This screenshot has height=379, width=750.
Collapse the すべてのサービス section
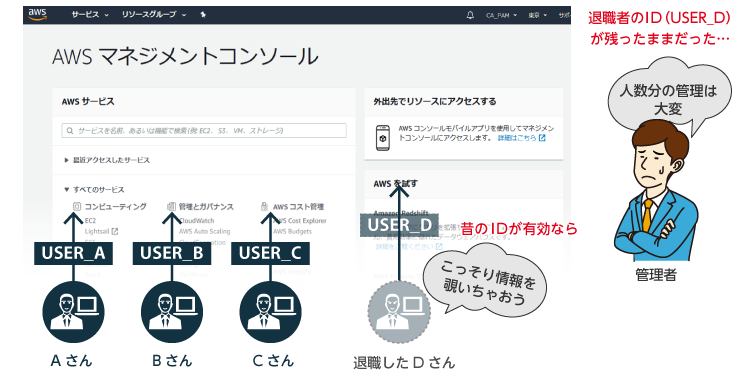[x=94, y=190]
